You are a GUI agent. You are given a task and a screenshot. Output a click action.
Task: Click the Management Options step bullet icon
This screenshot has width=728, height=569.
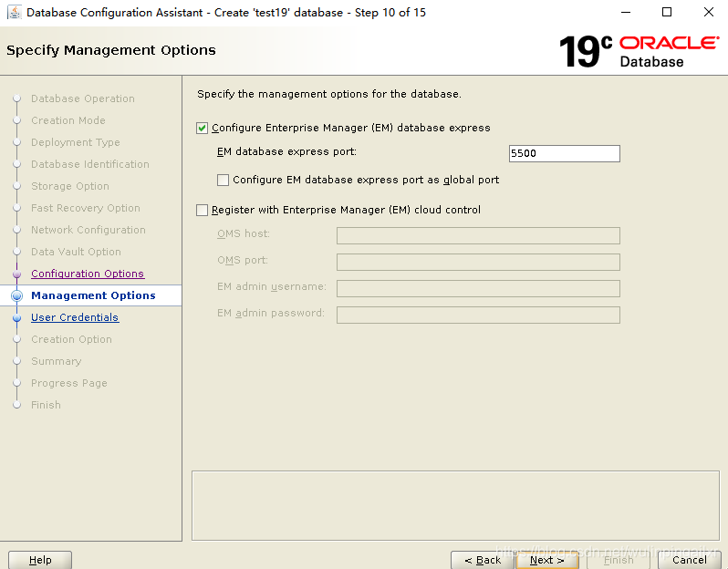pyautogui.click(x=16, y=295)
